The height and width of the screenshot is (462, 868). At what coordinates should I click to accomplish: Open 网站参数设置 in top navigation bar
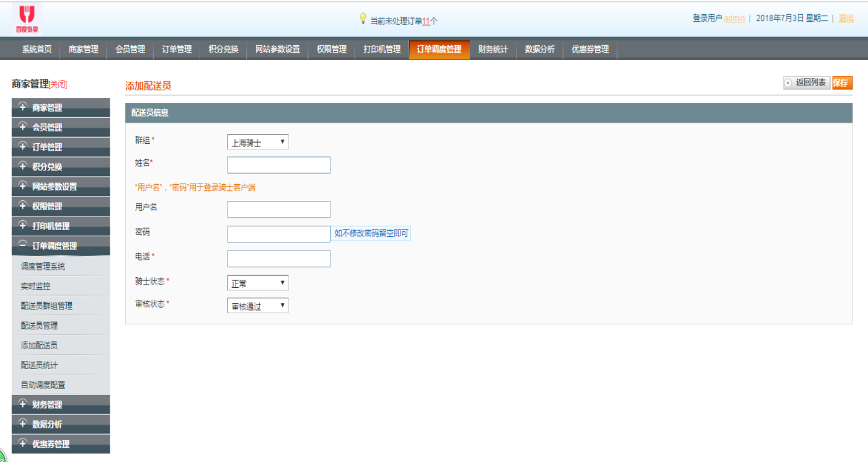[x=277, y=50]
